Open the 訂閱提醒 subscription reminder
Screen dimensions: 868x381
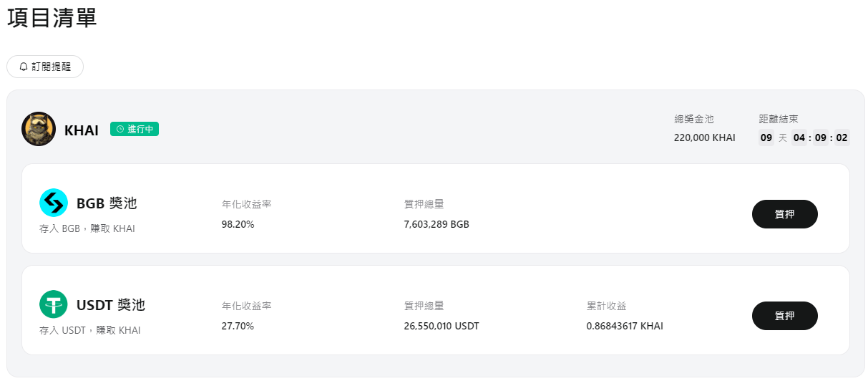(45, 67)
